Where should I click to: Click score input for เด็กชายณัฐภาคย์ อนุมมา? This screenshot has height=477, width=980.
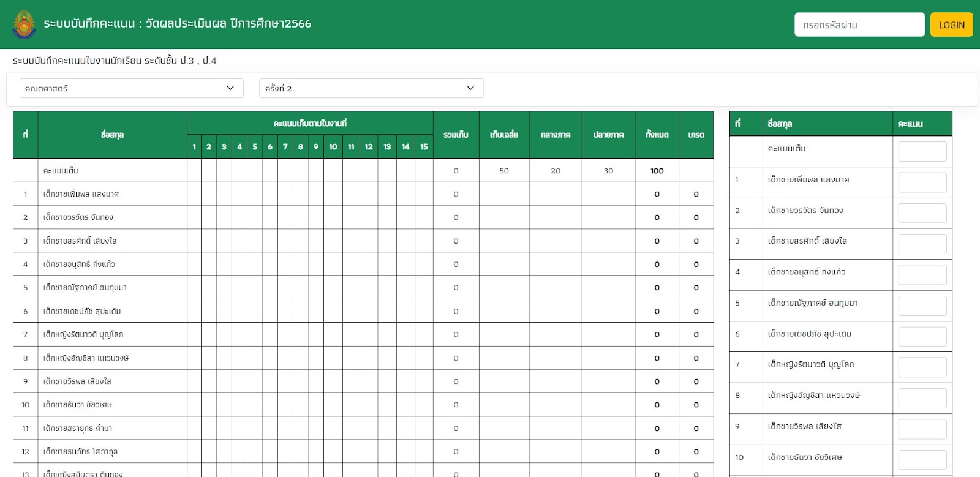click(x=922, y=306)
